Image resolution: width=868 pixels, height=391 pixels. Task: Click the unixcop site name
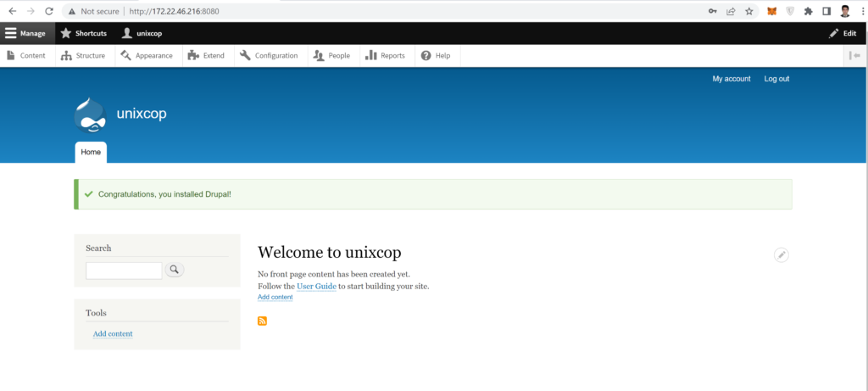tap(142, 114)
